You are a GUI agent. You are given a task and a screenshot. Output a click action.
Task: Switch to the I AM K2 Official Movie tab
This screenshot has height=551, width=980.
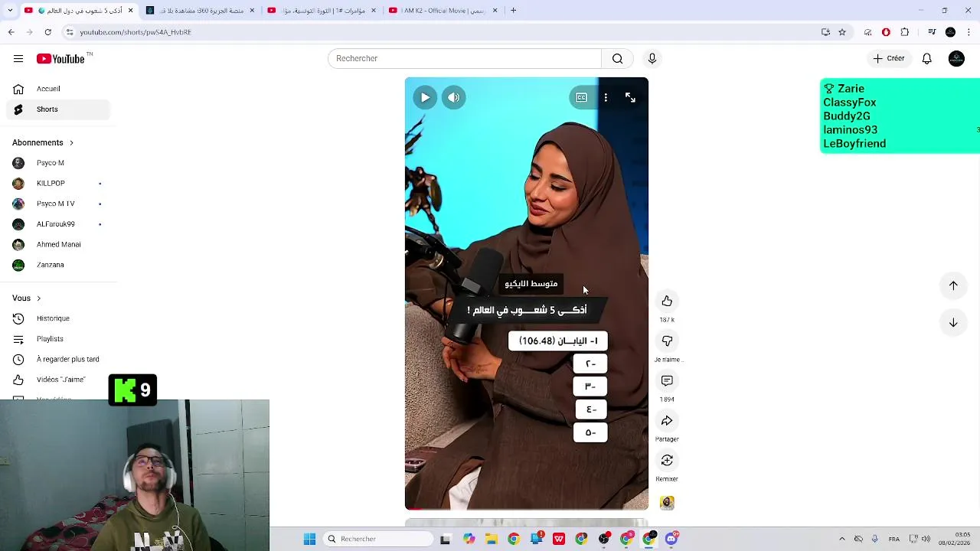[x=443, y=10]
